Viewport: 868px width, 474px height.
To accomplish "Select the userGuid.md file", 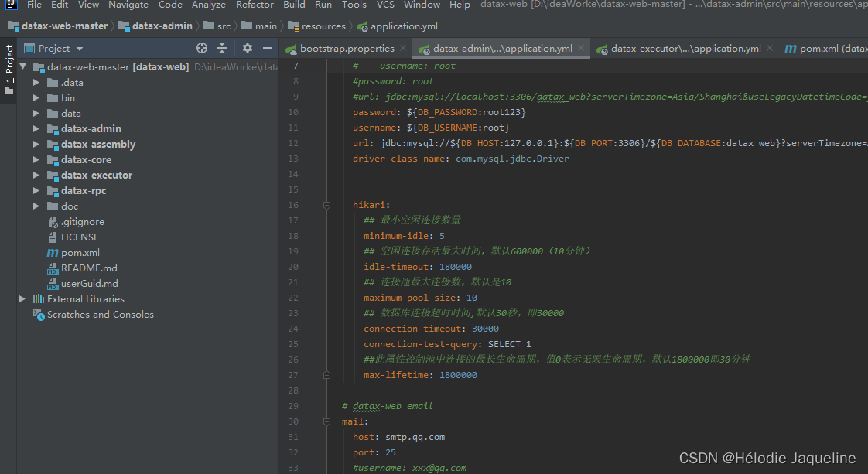I will [x=89, y=284].
